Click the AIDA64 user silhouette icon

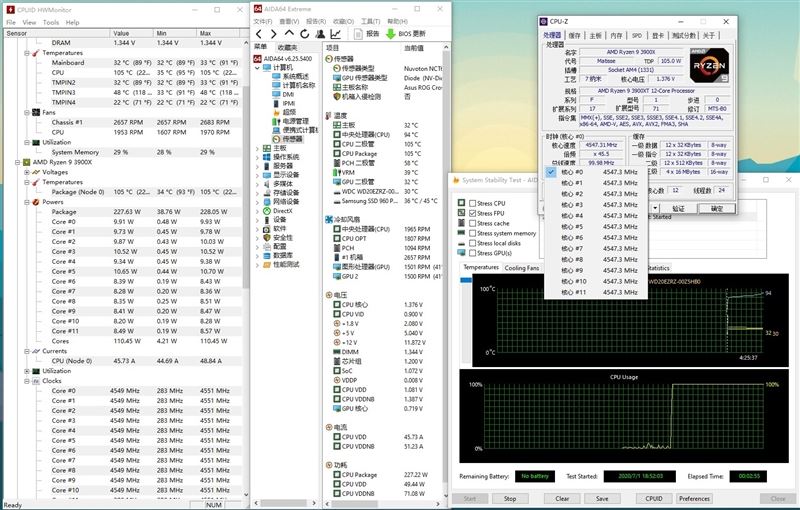[320, 34]
